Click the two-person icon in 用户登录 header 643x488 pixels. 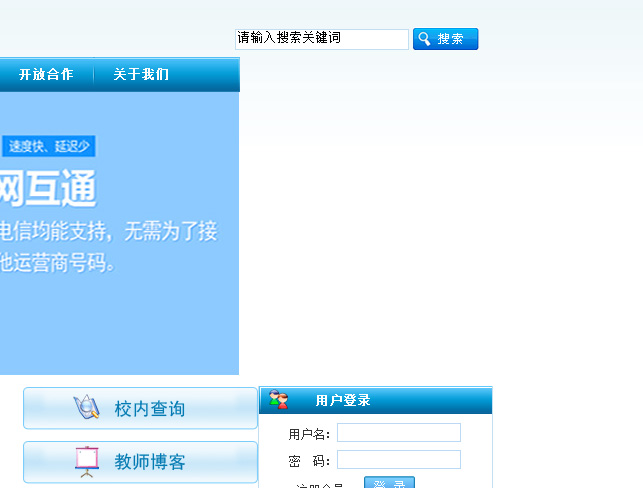click(279, 400)
